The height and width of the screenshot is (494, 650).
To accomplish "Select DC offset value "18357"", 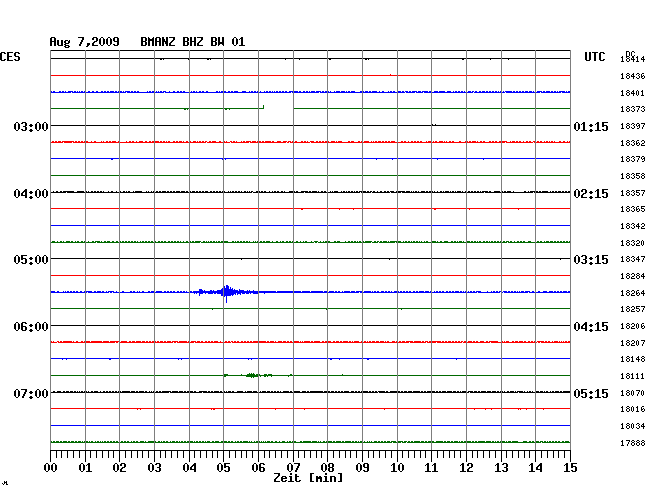I will click(x=633, y=193).
